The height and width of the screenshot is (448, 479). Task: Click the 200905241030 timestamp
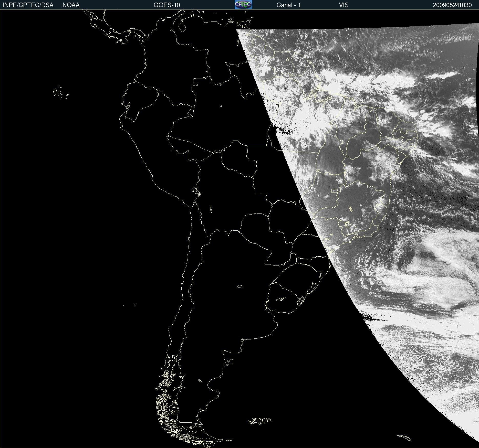tap(452, 5)
